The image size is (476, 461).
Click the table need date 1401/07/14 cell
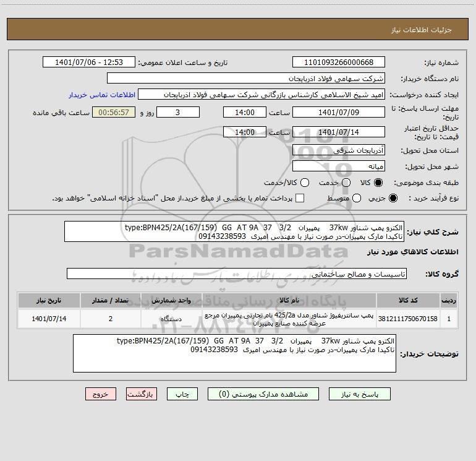49,319
